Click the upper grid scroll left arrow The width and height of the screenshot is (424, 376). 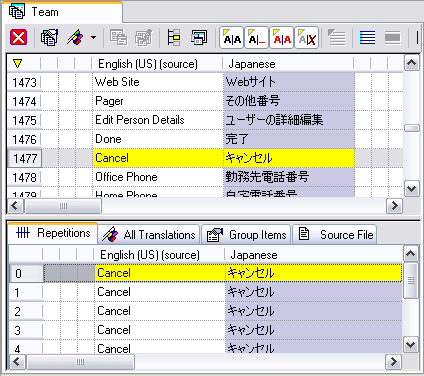point(15,206)
